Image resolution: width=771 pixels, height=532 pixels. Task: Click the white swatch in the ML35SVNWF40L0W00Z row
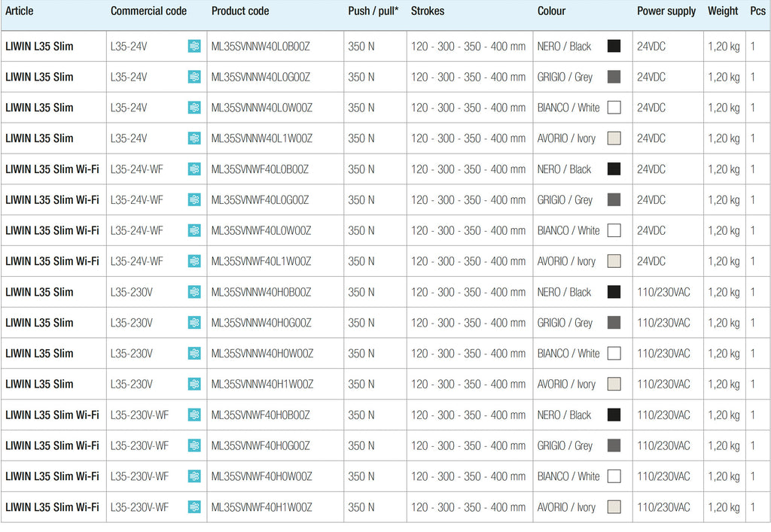tap(614, 230)
